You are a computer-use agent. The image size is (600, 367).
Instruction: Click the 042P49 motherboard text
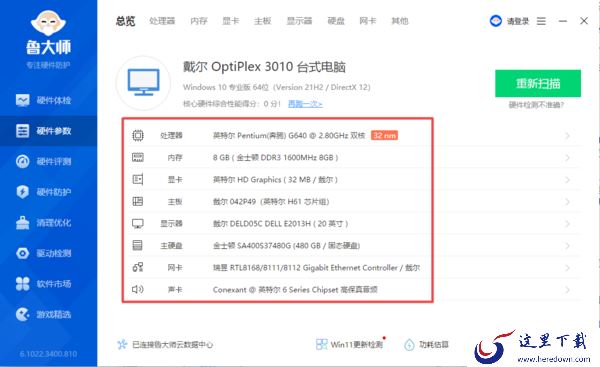(x=271, y=201)
